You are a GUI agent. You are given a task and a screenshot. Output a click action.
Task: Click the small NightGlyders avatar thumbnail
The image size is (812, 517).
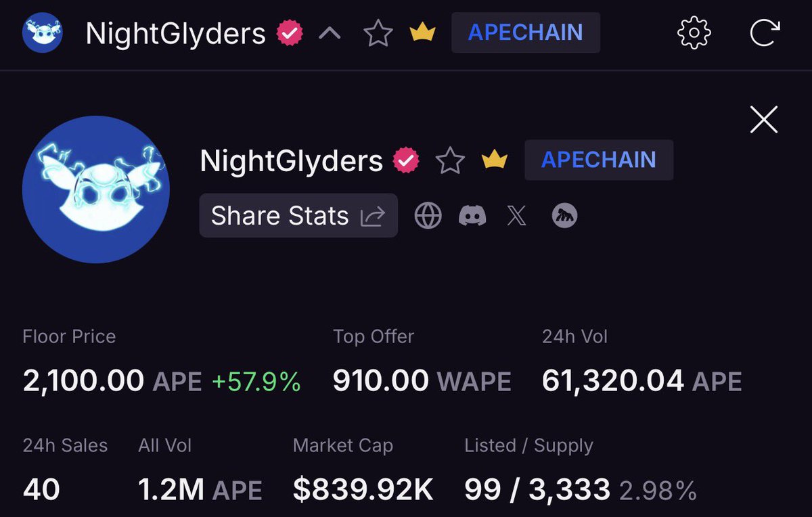(43, 32)
